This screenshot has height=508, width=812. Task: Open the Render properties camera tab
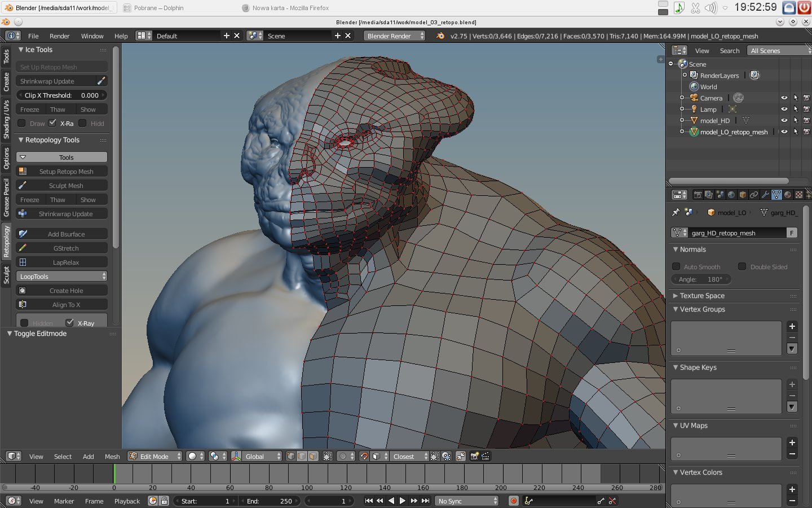pos(698,195)
